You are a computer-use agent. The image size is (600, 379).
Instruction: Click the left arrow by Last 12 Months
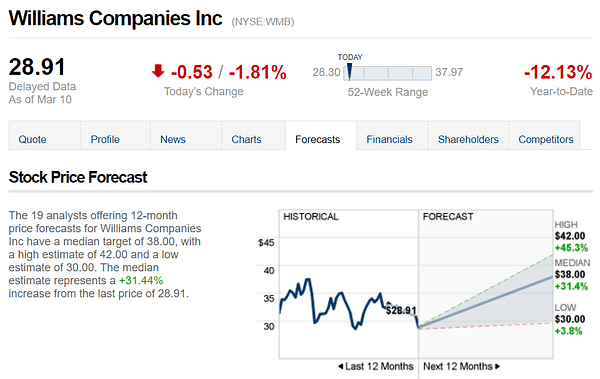[x=340, y=367]
